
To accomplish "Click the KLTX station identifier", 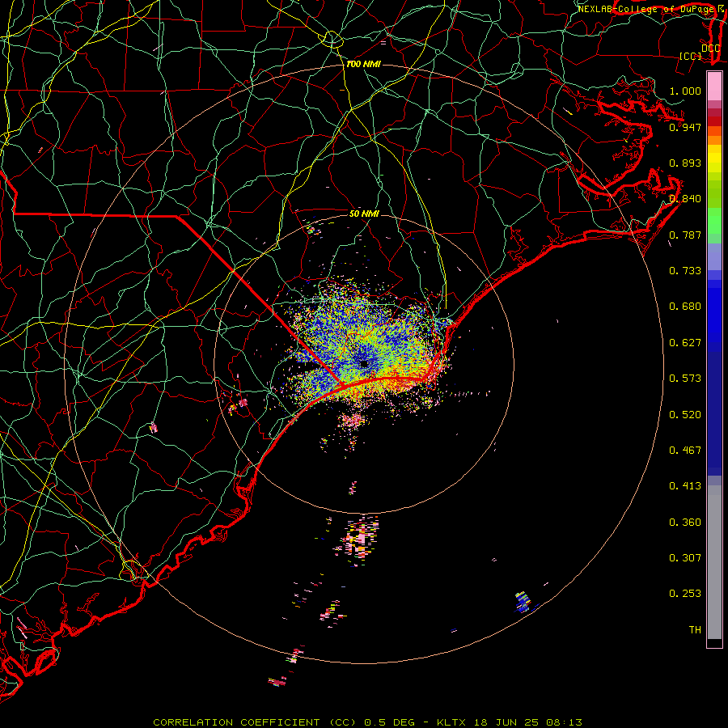I will tap(453, 722).
